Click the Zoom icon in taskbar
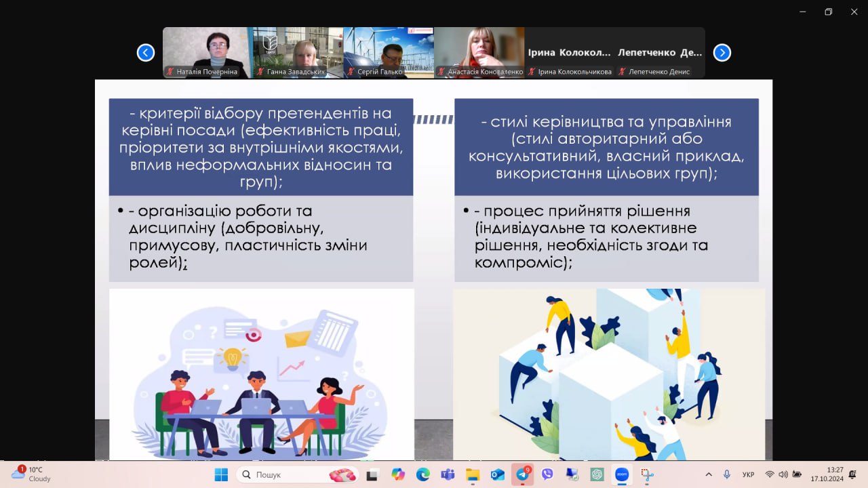This screenshot has width=868, height=488. coord(622,474)
